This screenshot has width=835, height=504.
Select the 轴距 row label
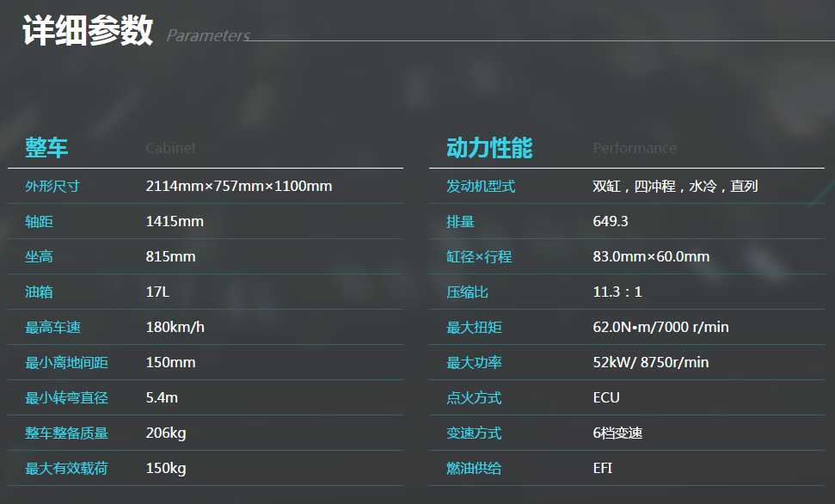pyautogui.click(x=39, y=221)
